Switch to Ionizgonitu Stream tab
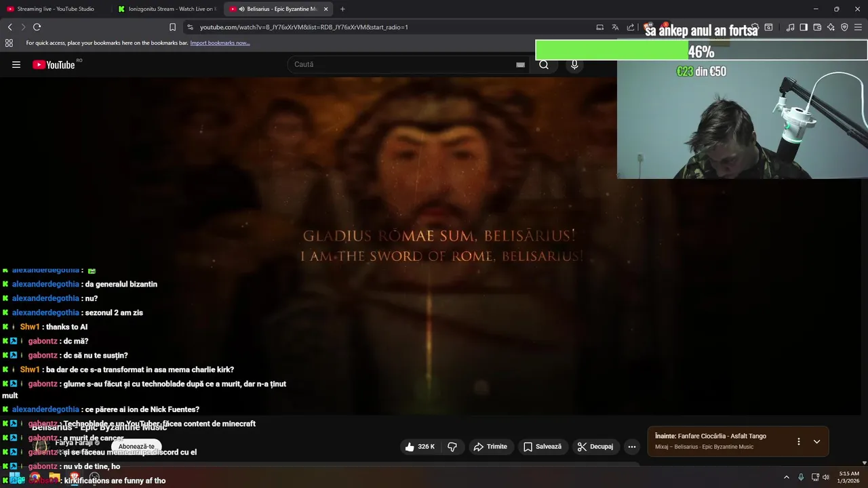This screenshot has height=488, width=868. click(x=167, y=9)
